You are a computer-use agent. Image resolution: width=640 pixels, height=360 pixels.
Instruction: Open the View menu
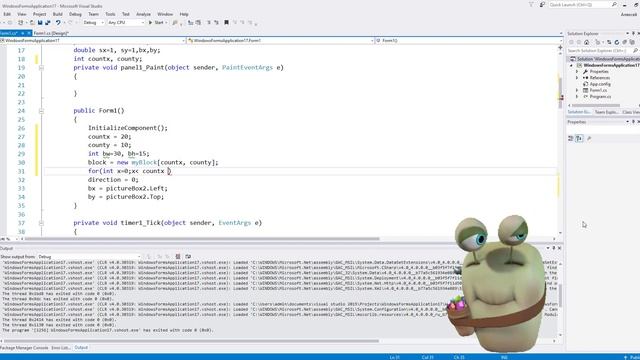tap(22, 14)
